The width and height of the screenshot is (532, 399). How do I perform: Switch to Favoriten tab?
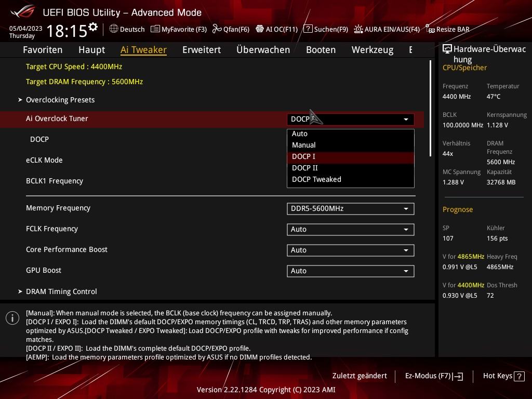43,50
